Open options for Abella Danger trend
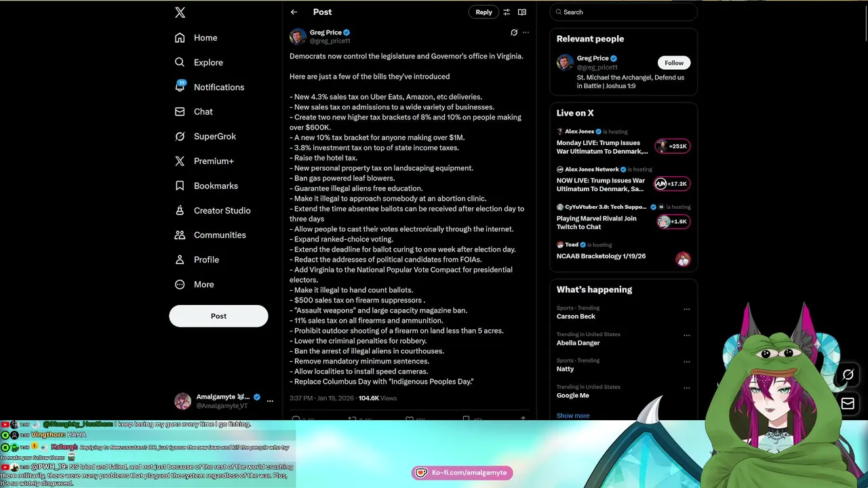 pyautogui.click(x=686, y=335)
